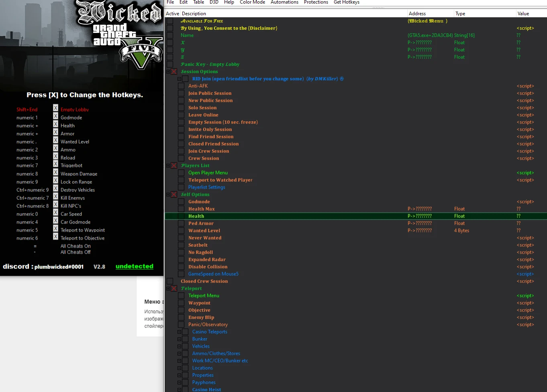Click the green undetected link
547x392 pixels.
(x=134, y=266)
